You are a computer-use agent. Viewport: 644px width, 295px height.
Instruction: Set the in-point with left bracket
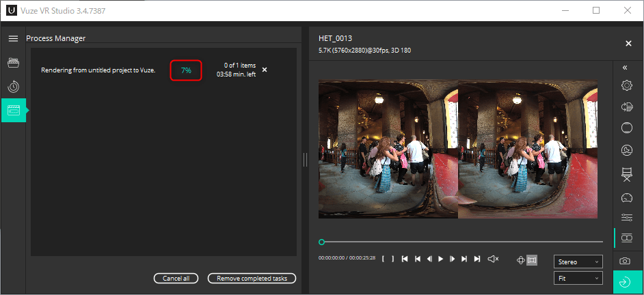pos(383,259)
